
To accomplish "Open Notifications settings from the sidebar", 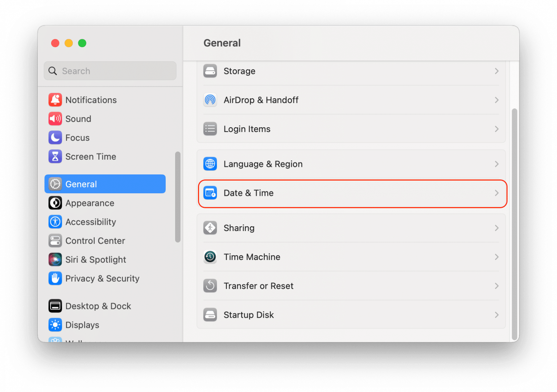I will 91,100.
